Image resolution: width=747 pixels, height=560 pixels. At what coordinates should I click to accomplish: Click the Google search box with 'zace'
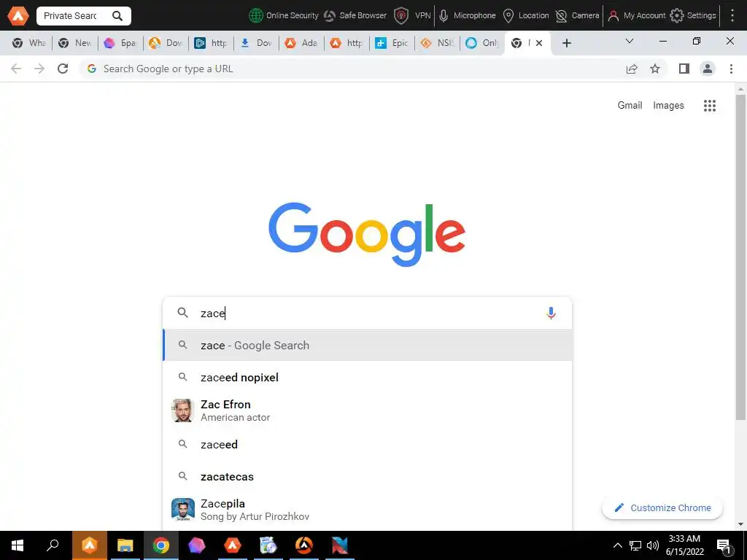367,314
